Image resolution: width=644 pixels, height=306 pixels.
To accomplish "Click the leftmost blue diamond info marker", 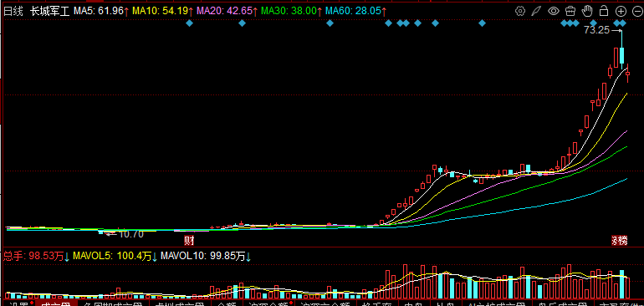I will click(x=189, y=23).
